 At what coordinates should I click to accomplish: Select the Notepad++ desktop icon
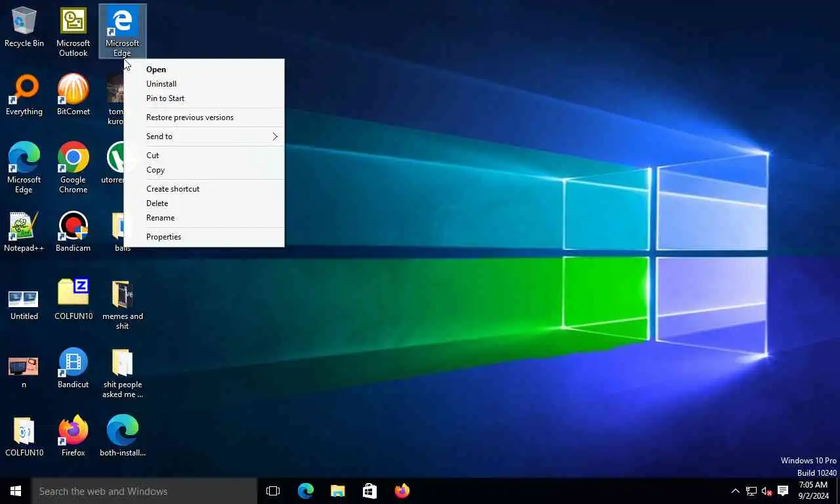(x=24, y=232)
